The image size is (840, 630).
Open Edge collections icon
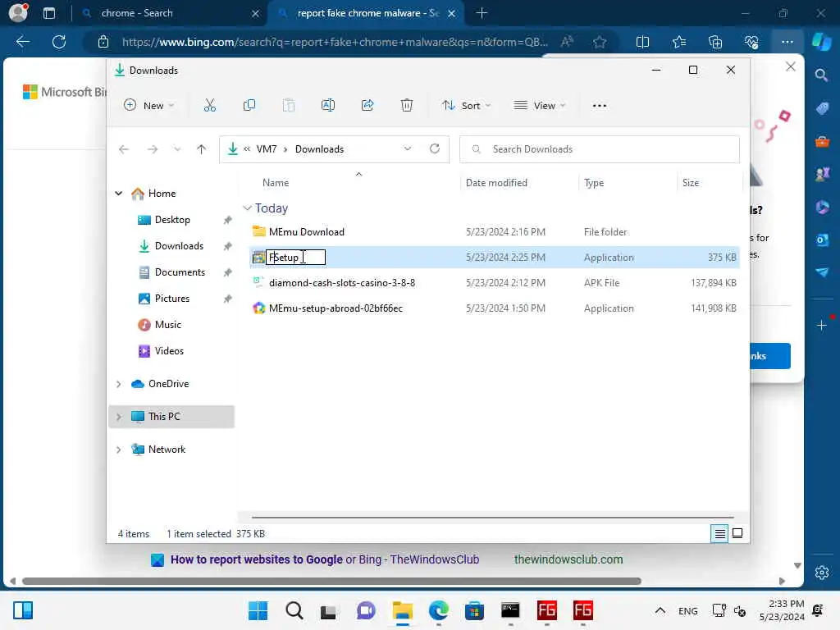click(x=715, y=42)
